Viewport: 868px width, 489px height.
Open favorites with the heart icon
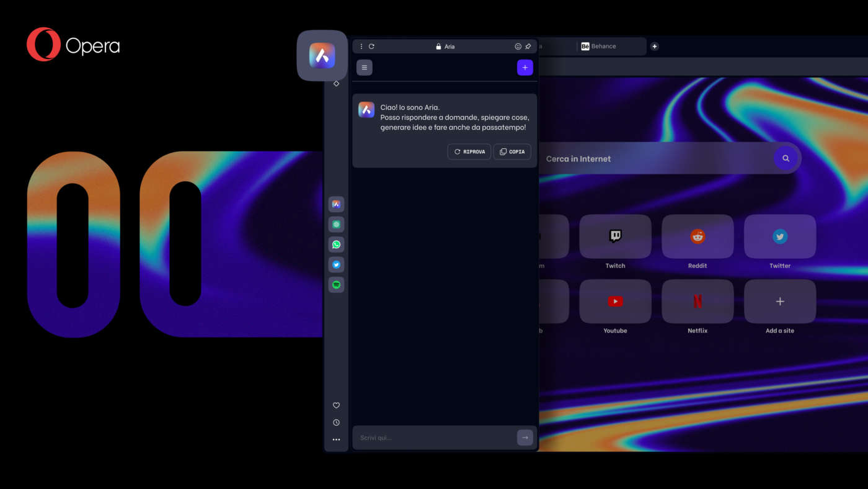point(336,405)
